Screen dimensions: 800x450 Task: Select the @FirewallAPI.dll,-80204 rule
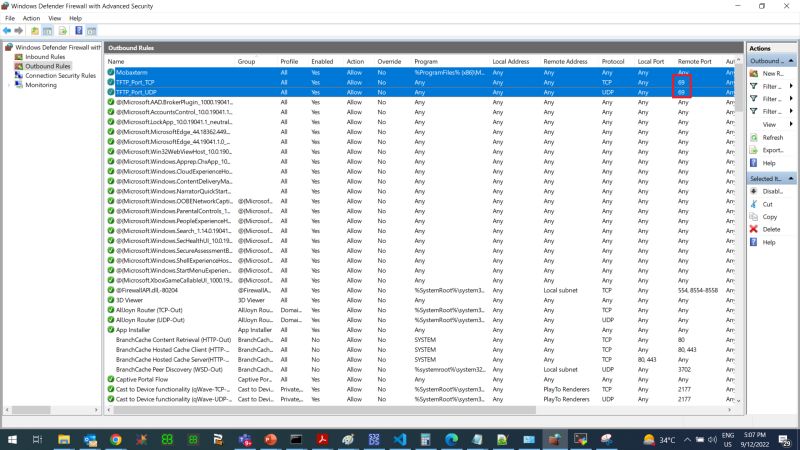click(x=420, y=290)
